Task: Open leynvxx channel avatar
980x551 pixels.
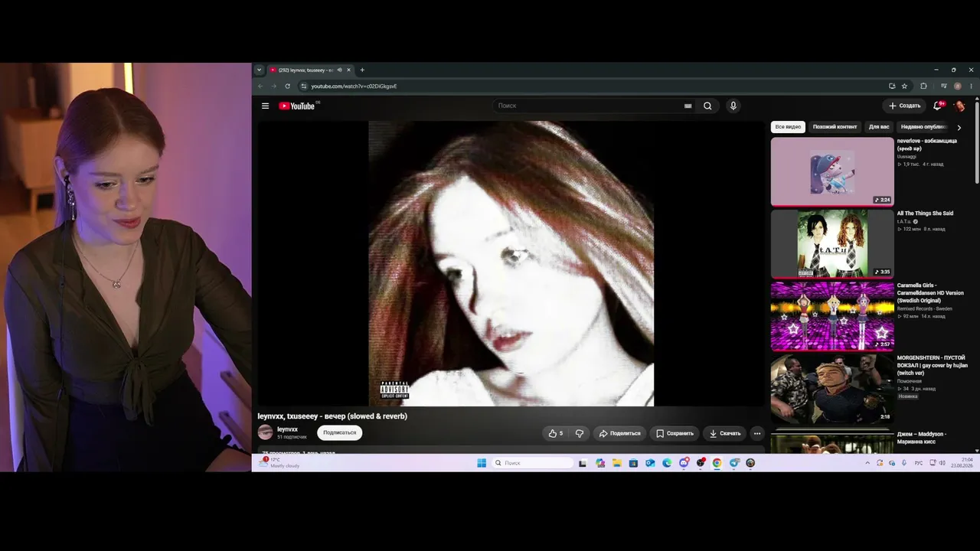Action: [265, 432]
